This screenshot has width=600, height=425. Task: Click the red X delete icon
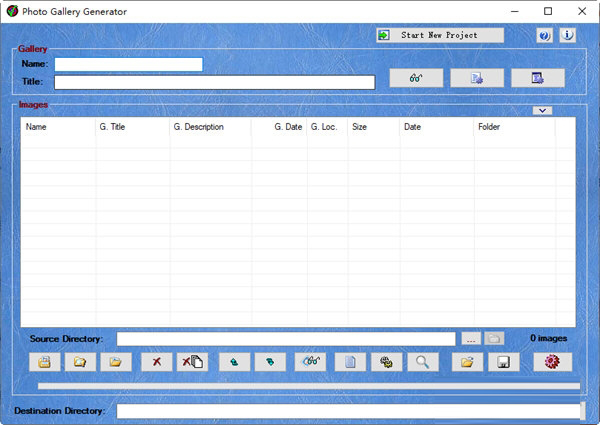[157, 362]
